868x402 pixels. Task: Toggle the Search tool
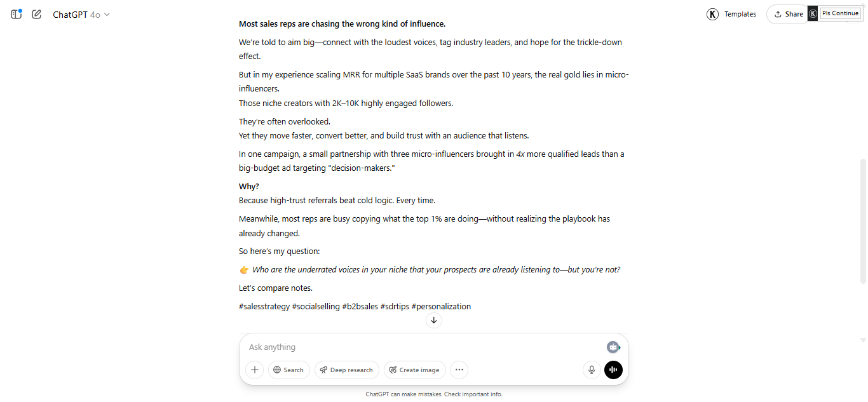pos(288,370)
